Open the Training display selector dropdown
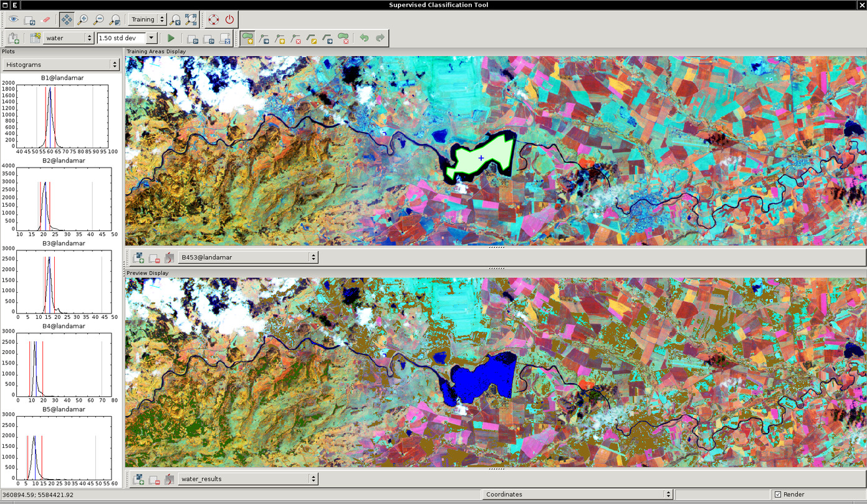This screenshot has width=867, height=504. 162,19
